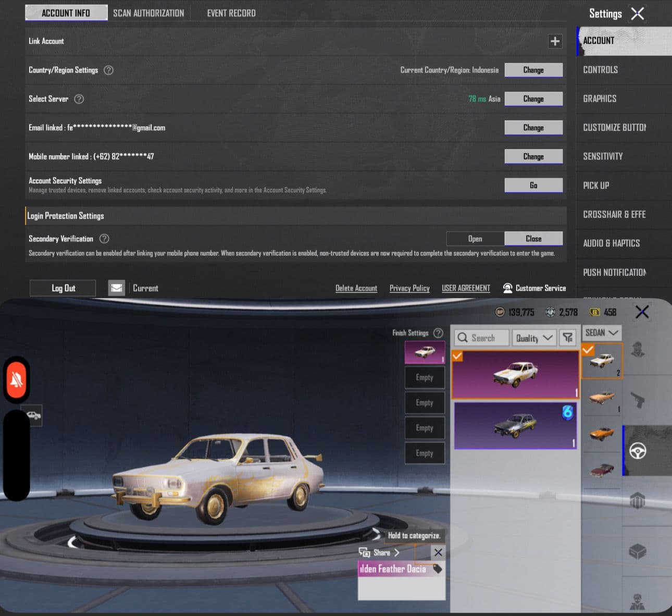The width and height of the screenshot is (672, 616).
Task: Select the dark red car thumbnail
Action: coord(602,471)
